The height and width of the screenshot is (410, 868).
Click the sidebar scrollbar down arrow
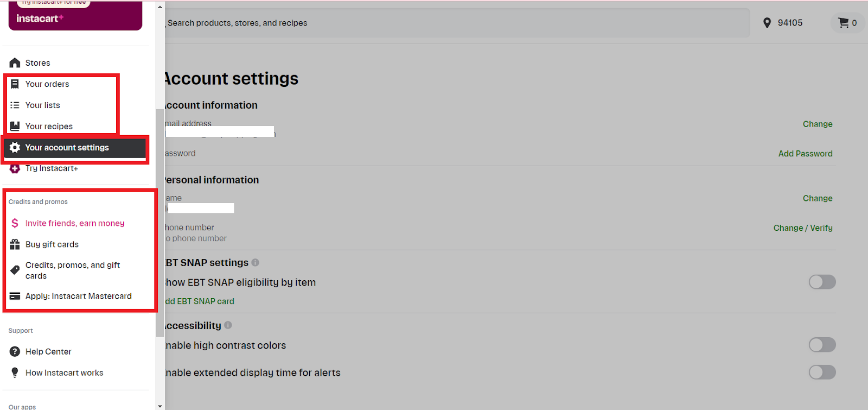[x=159, y=406]
